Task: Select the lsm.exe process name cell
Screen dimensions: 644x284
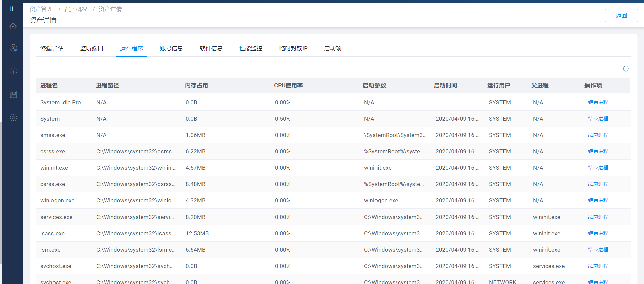Action: (x=50, y=250)
